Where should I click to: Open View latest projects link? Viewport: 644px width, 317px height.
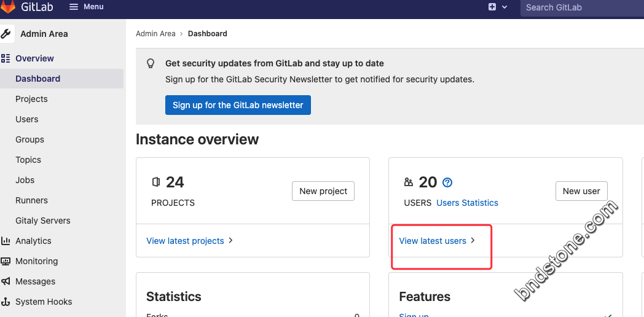click(x=185, y=241)
